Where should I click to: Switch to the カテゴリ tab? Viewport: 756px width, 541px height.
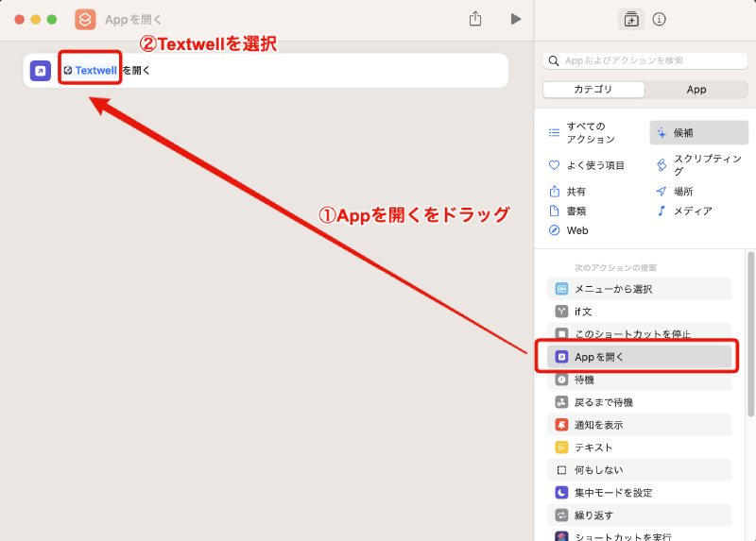click(x=593, y=90)
